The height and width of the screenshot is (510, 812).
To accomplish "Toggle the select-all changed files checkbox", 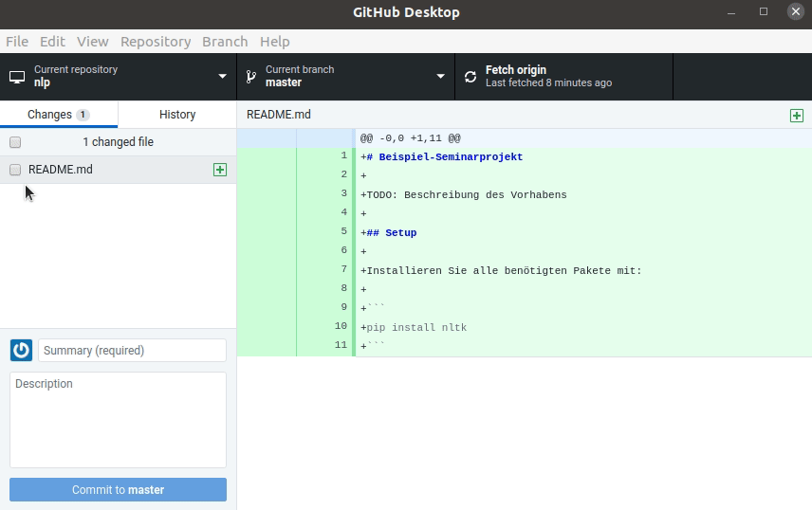I will [15, 142].
